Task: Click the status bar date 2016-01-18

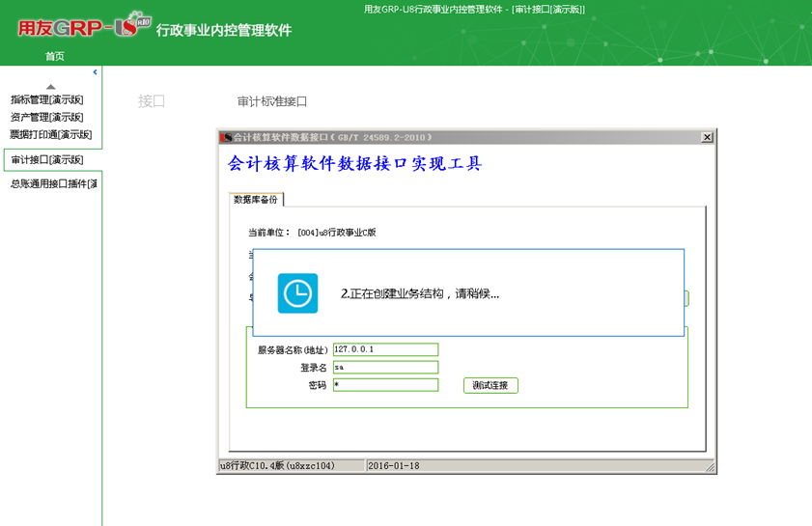Action: (x=394, y=465)
